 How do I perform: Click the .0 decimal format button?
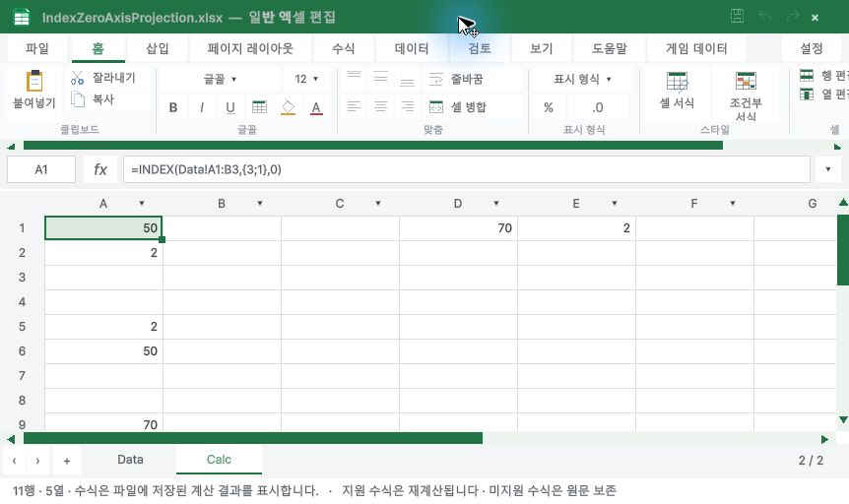pyautogui.click(x=597, y=107)
